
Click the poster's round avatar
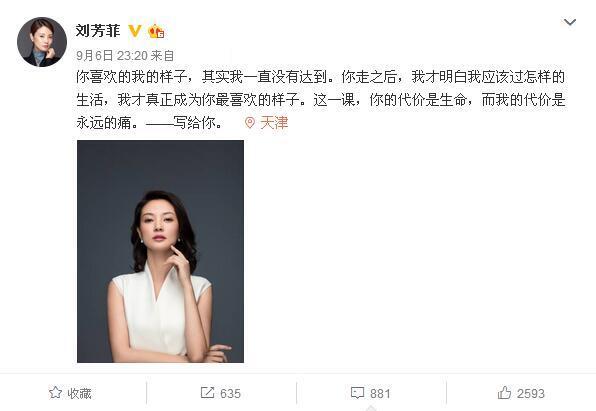tap(42, 42)
